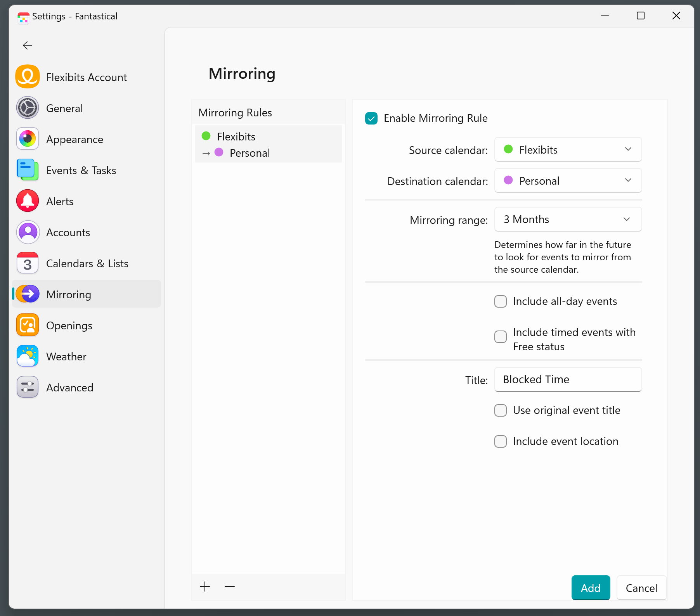Click the Calendars & Lists calendar icon

coord(28,263)
